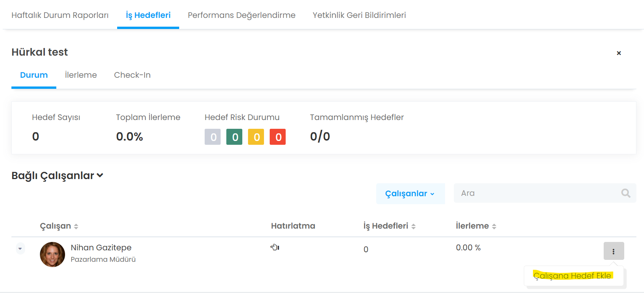Image resolution: width=644 pixels, height=293 pixels.
Task: Close the Hürkal test panel
Action: 619,53
